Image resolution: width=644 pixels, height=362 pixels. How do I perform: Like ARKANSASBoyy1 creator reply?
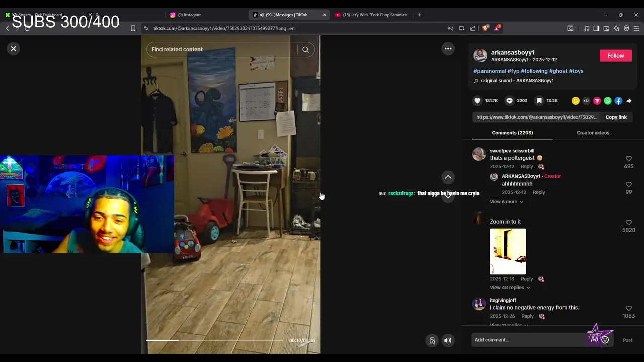(x=628, y=185)
